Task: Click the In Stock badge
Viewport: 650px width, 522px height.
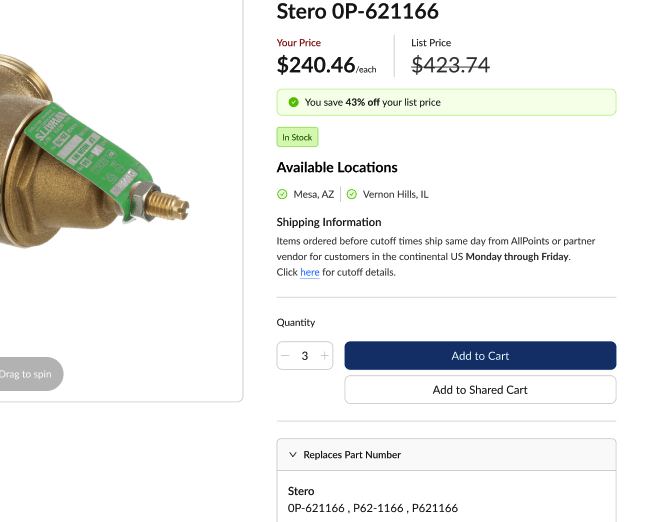Action: (297, 137)
